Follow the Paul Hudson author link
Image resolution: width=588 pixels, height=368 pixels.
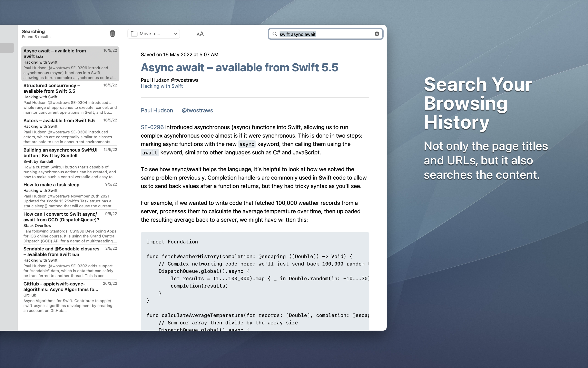click(157, 110)
